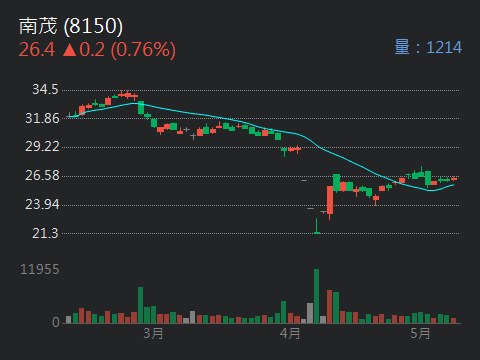Click the 4月 month marker
The width and height of the screenshot is (480, 360).
[290, 333]
